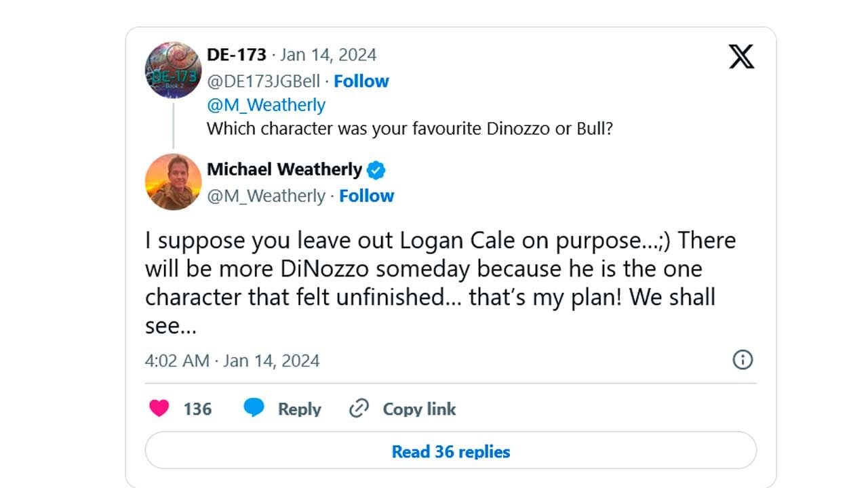Click Michael Weatherly's verified badge
This screenshot has width=868, height=488.
[376, 169]
